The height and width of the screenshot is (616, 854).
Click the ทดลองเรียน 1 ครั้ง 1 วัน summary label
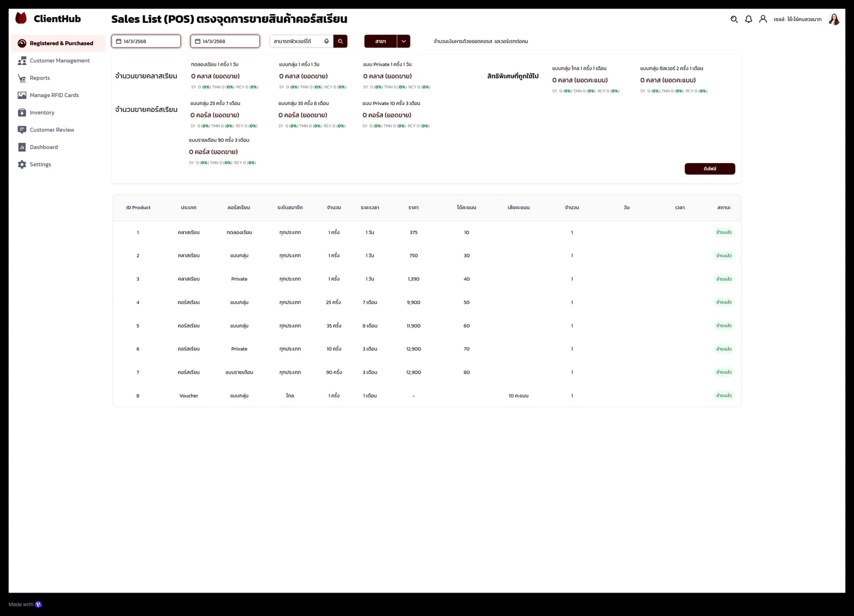[x=215, y=65]
